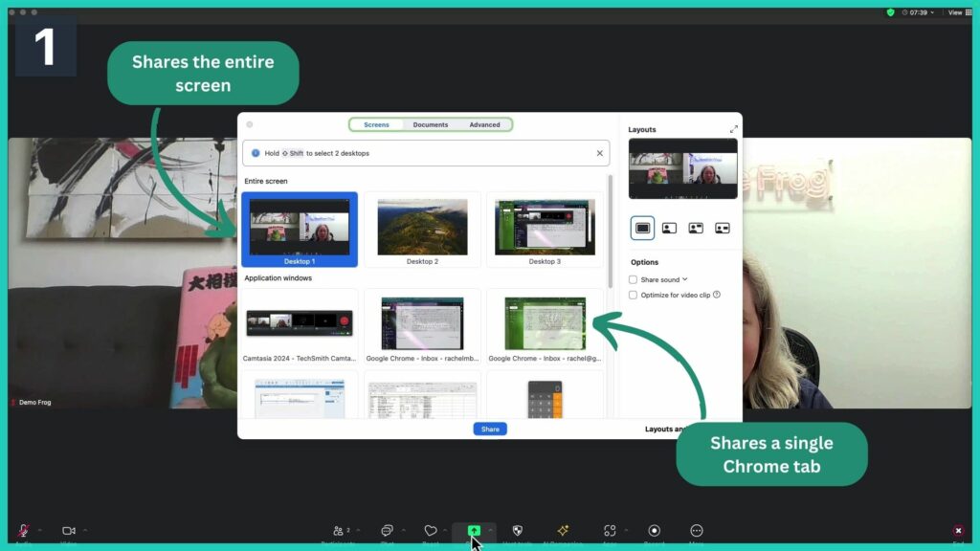The height and width of the screenshot is (551, 980).
Task: Enable Optimize for video clip
Action: click(633, 296)
